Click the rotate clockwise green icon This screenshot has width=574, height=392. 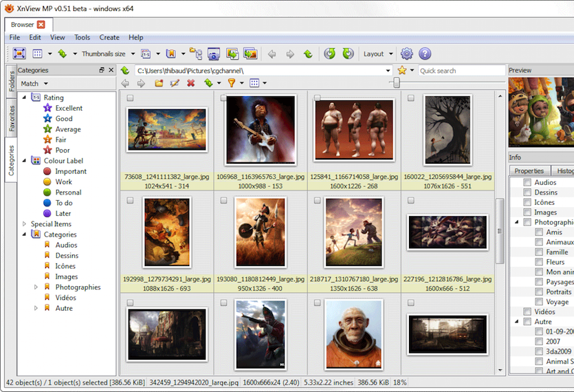click(348, 54)
